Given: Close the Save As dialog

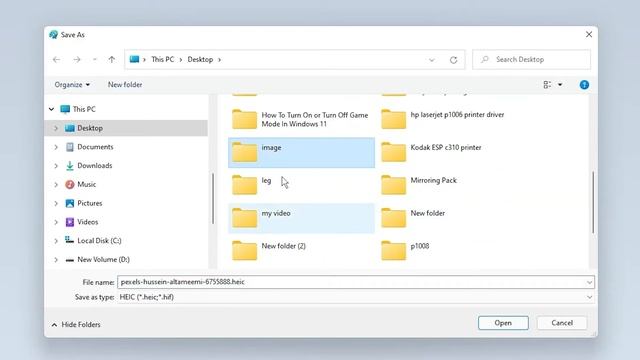Looking at the screenshot, I should (x=589, y=35).
